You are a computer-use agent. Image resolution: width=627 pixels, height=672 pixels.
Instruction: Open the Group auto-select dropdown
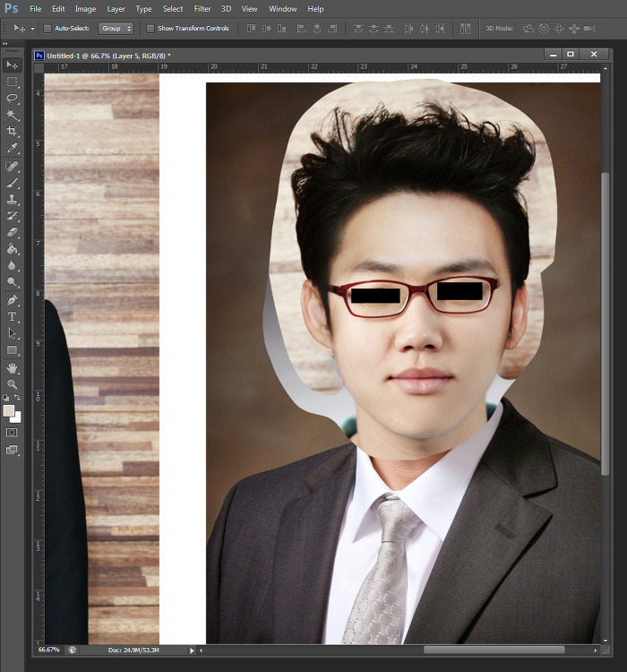coord(116,29)
